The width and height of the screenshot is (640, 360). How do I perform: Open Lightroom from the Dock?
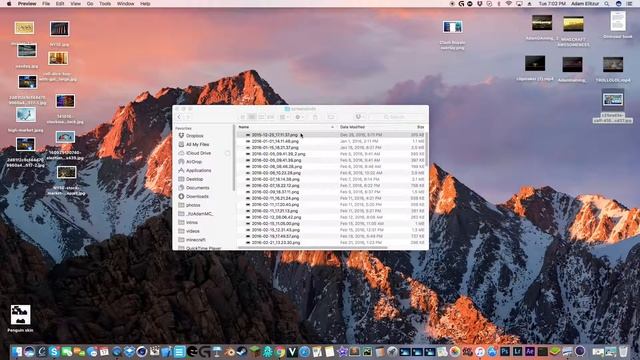click(518, 351)
